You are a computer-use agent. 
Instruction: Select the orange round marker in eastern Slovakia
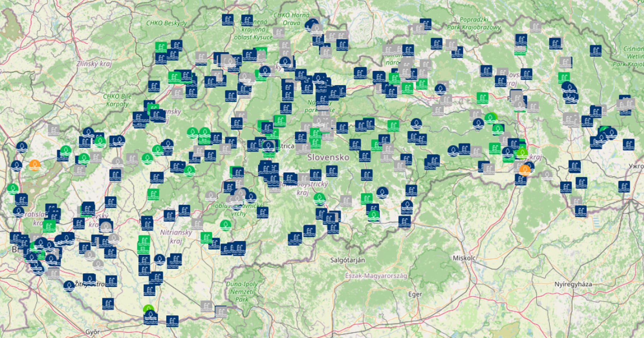point(525,170)
